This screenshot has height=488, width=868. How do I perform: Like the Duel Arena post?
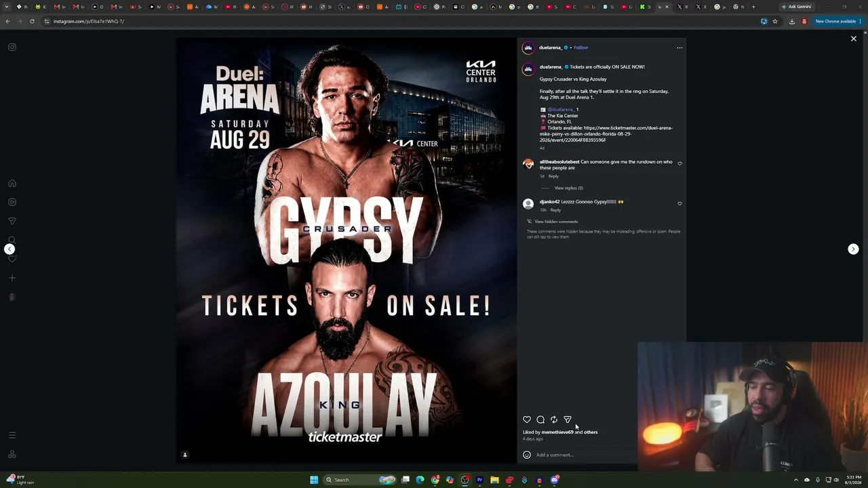[527, 420]
